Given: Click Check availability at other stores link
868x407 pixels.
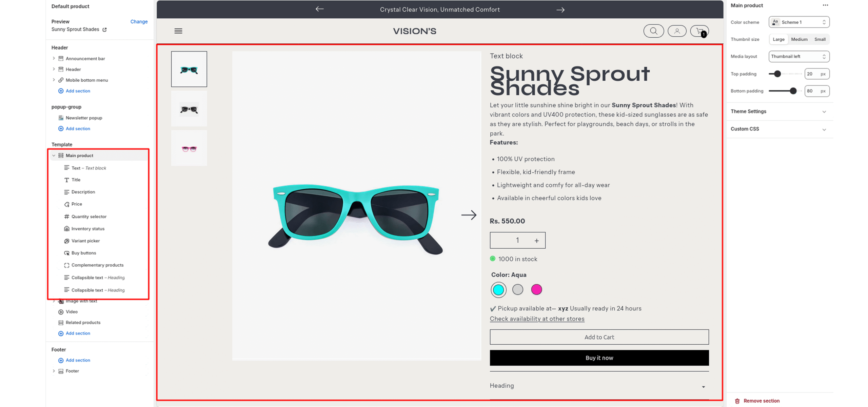Looking at the screenshot, I should pos(537,319).
